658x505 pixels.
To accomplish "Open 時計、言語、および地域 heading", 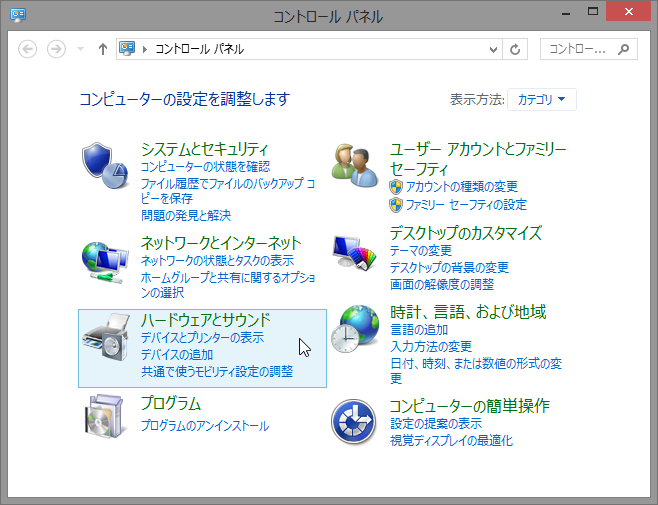I will [468, 312].
